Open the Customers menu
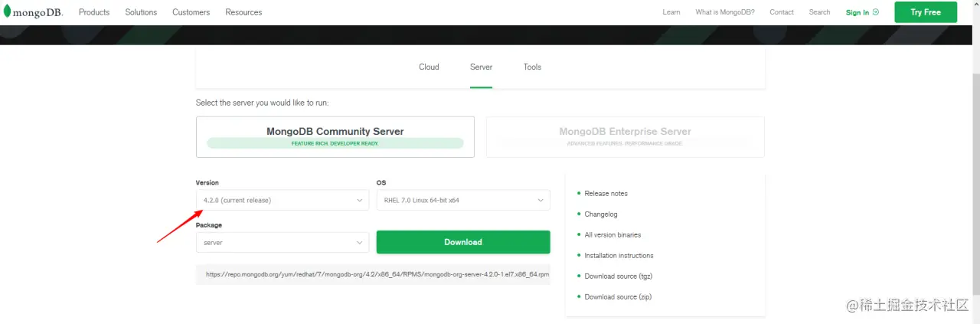 (191, 12)
